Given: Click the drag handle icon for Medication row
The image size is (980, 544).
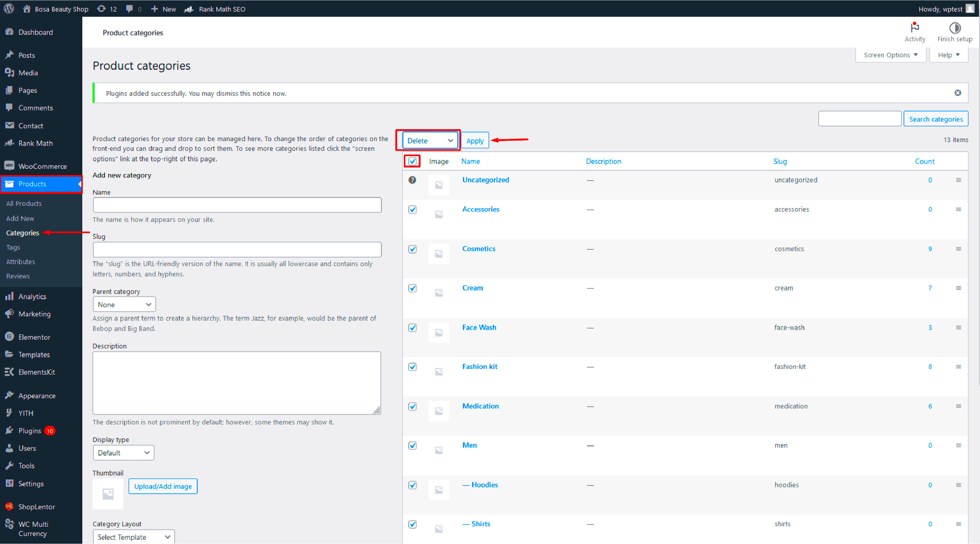Looking at the screenshot, I should (x=958, y=406).
